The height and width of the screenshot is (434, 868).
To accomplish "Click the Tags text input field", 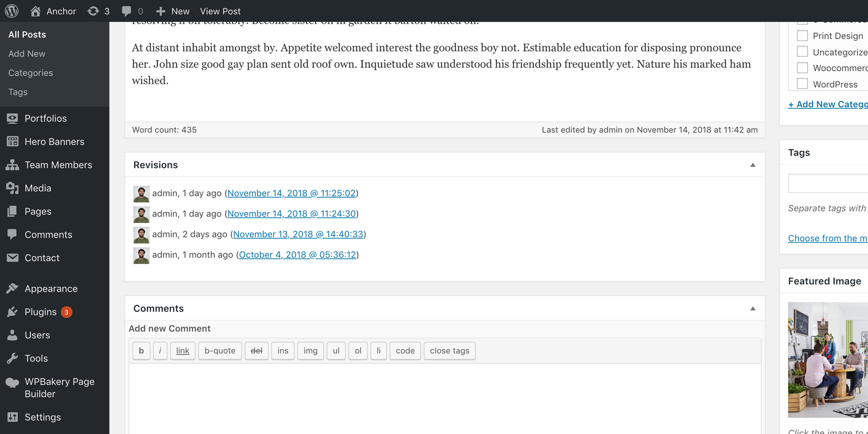I will [x=828, y=184].
